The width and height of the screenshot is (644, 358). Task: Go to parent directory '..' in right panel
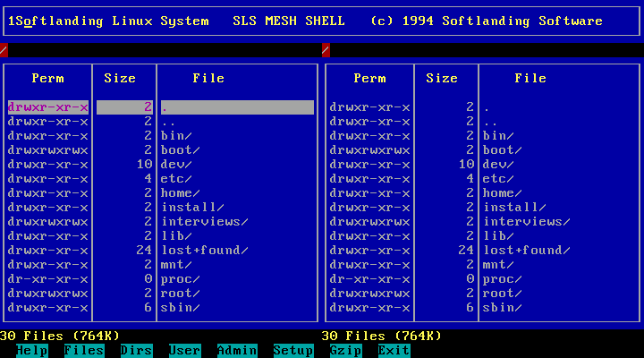[x=490, y=122]
